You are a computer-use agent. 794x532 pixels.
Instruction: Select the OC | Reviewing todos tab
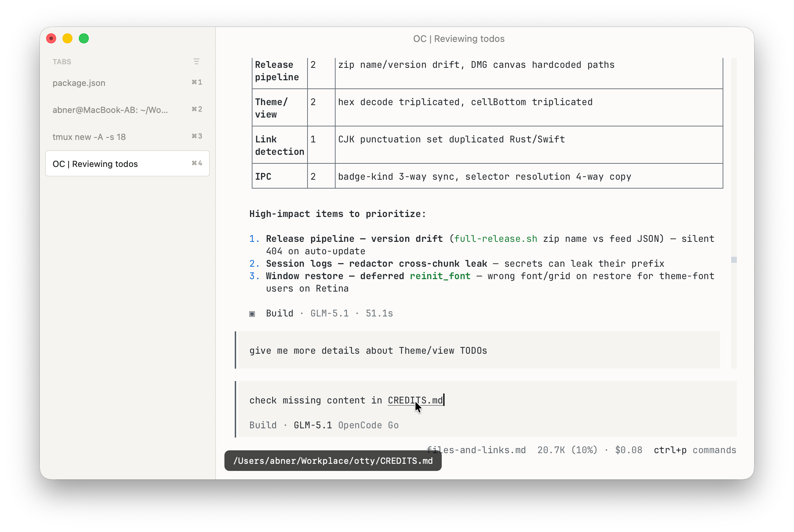(127, 164)
